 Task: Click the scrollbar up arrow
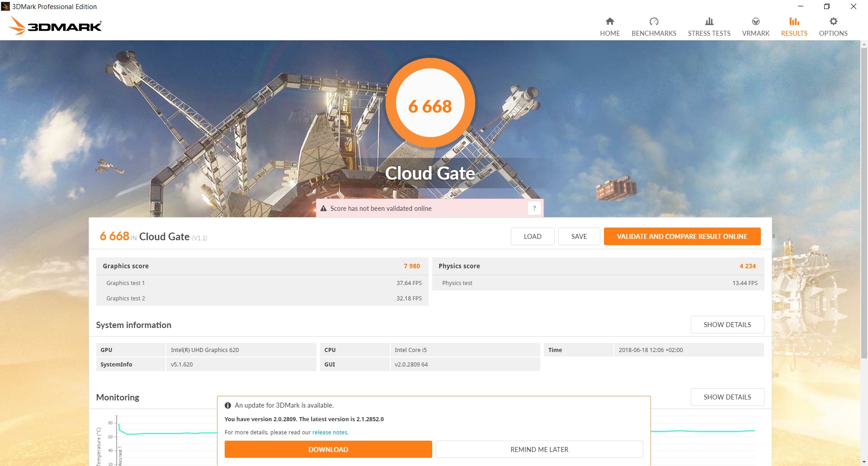864,44
